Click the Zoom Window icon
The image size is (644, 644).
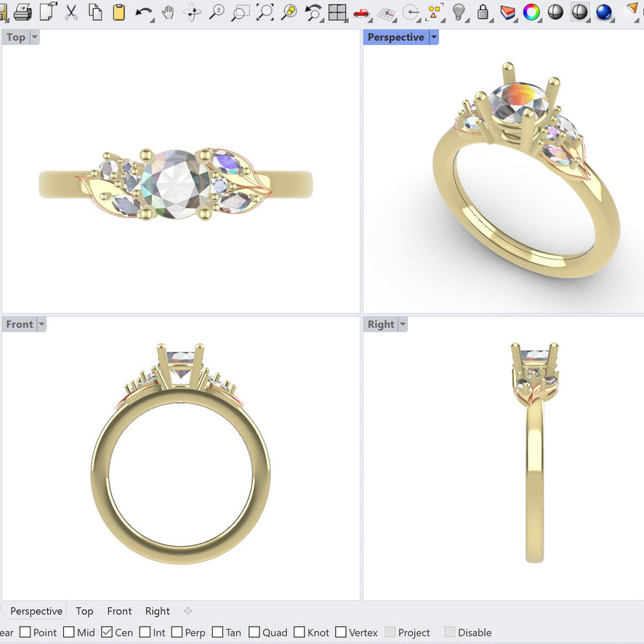pos(241,12)
